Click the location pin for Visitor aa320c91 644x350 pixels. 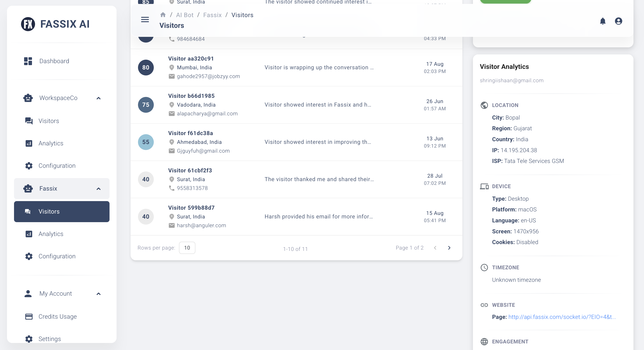pos(172,67)
